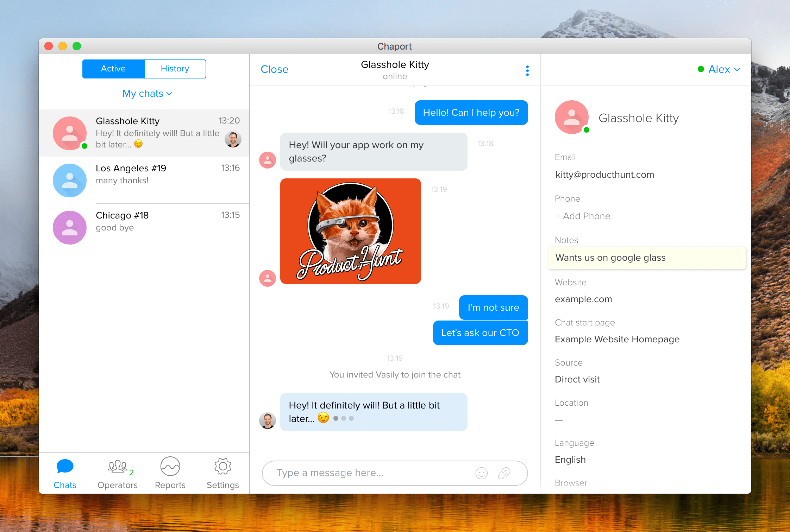790x532 pixels.
Task: Open the three-dot chat options menu
Action: pos(527,70)
